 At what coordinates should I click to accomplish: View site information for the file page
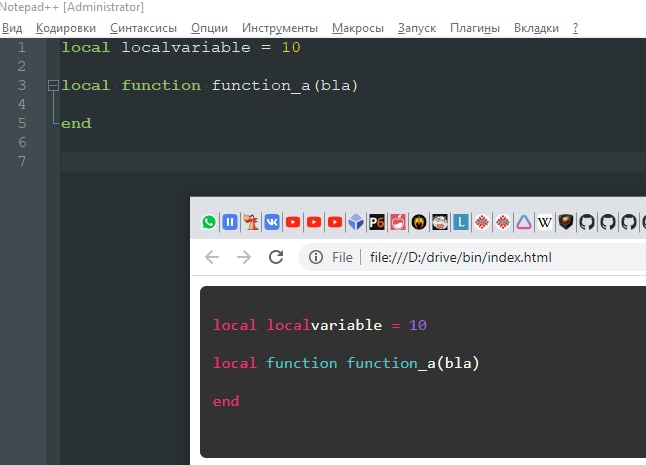click(316, 257)
